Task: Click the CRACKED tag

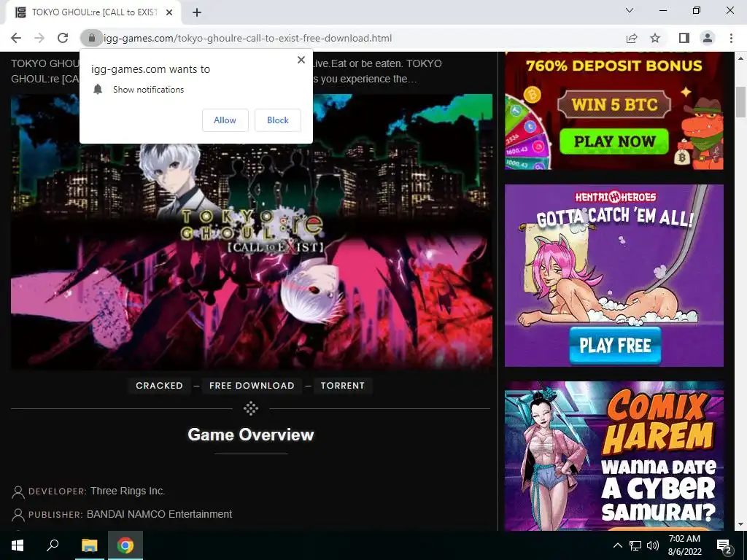Action: [x=159, y=386]
